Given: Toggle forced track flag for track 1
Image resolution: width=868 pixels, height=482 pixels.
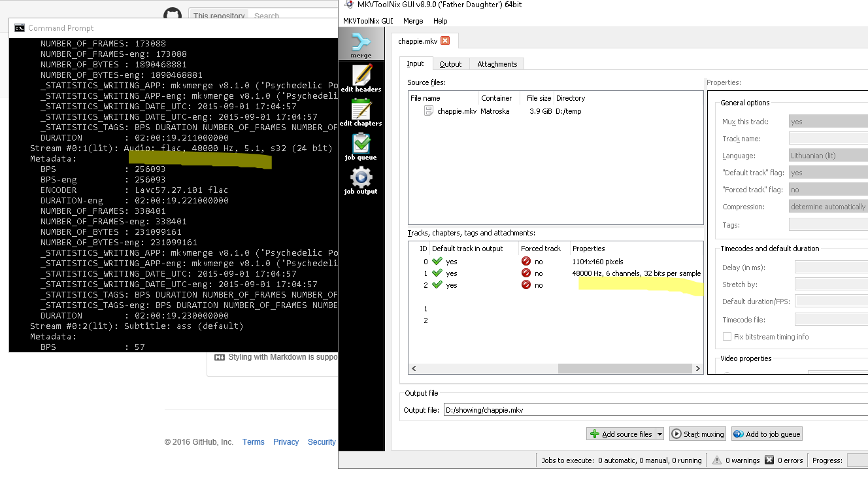Looking at the screenshot, I should pos(526,273).
